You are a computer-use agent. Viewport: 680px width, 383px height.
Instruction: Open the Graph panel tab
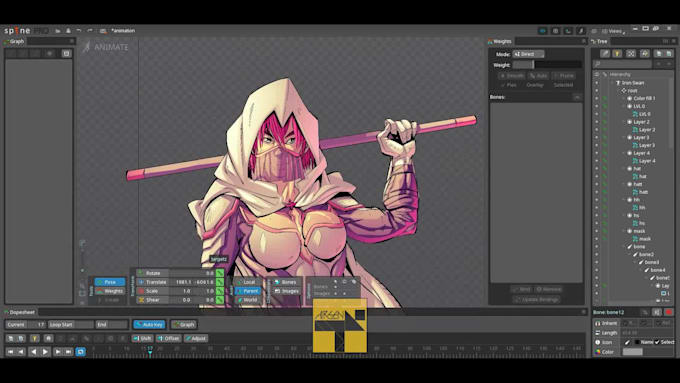pyautogui.click(x=14, y=41)
